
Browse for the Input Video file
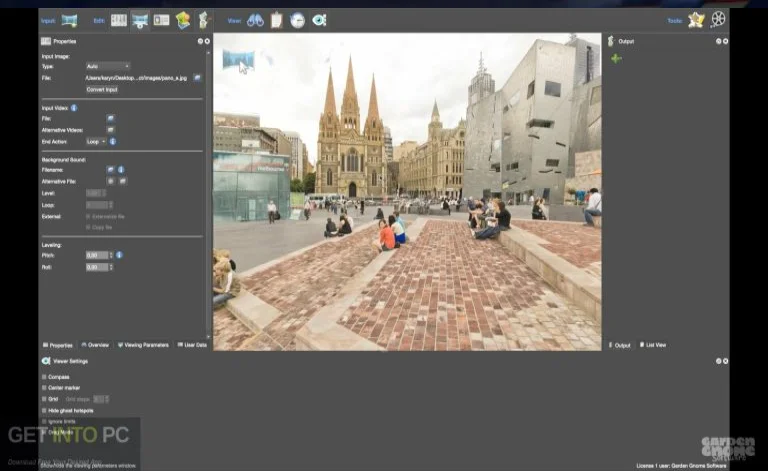[110, 118]
